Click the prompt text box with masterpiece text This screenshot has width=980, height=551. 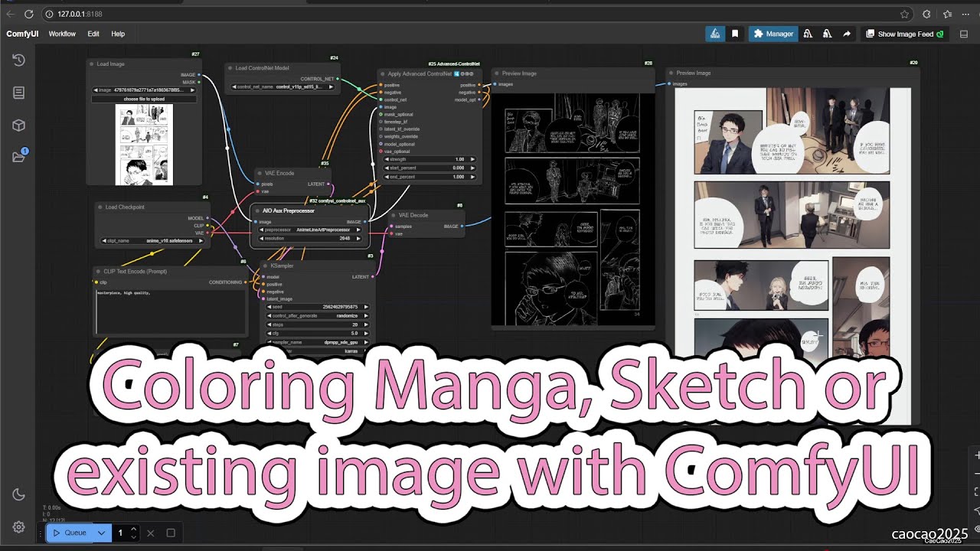pyautogui.click(x=171, y=311)
